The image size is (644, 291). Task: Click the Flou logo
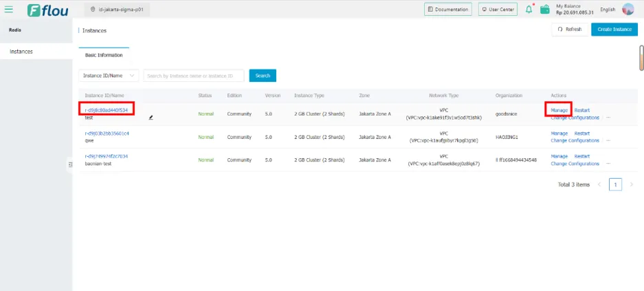coord(47,10)
